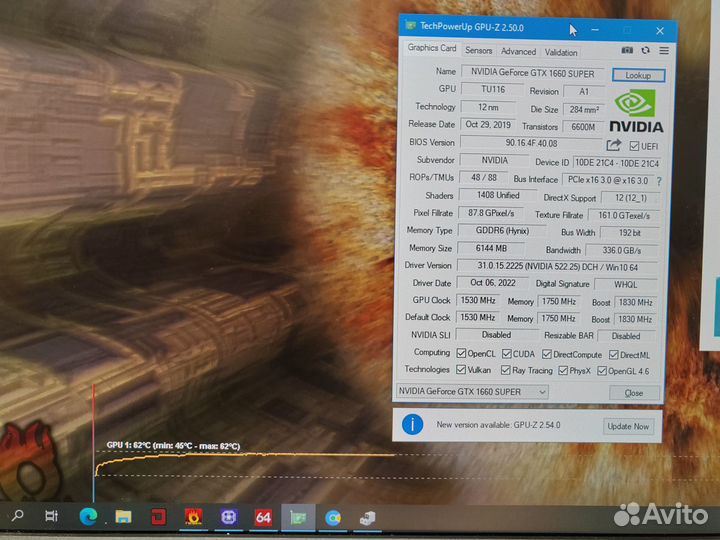Screen dimensions: 720x540
Task: Click the Texture Fillrate value 161.0 GTexel/s
Action: 624,215
